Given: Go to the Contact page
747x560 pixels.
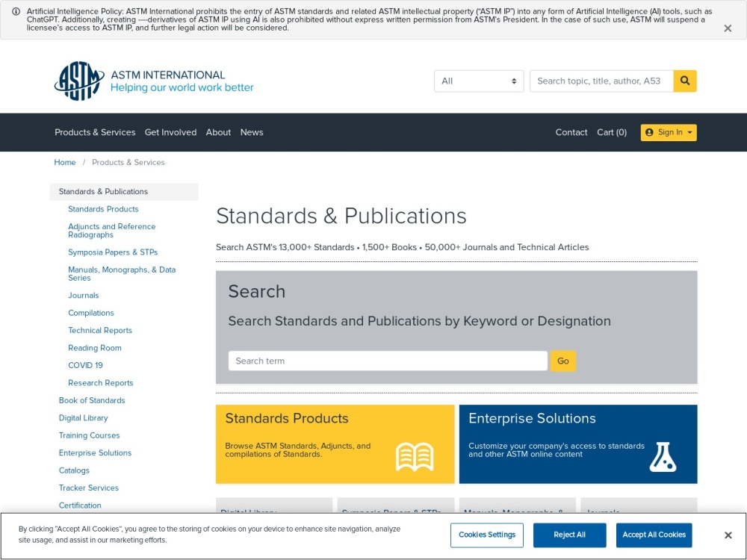Looking at the screenshot, I should click(x=571, y=132).
